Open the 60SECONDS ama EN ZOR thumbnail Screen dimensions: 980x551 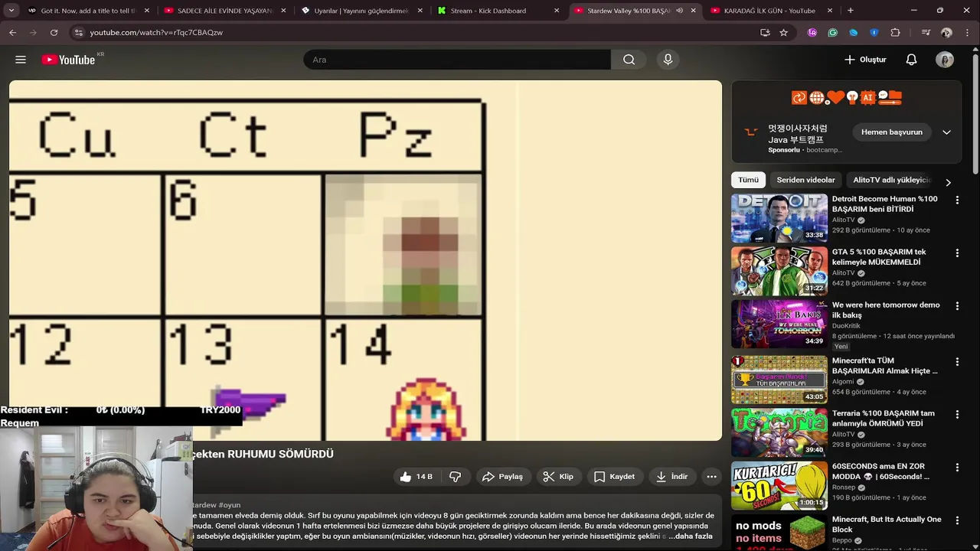coord(779,485)
